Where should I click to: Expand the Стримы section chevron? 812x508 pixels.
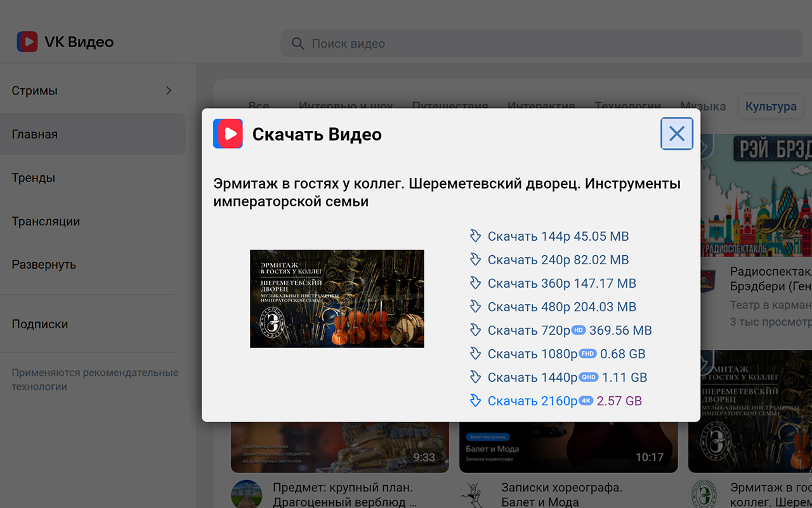[x=169, y=90]
